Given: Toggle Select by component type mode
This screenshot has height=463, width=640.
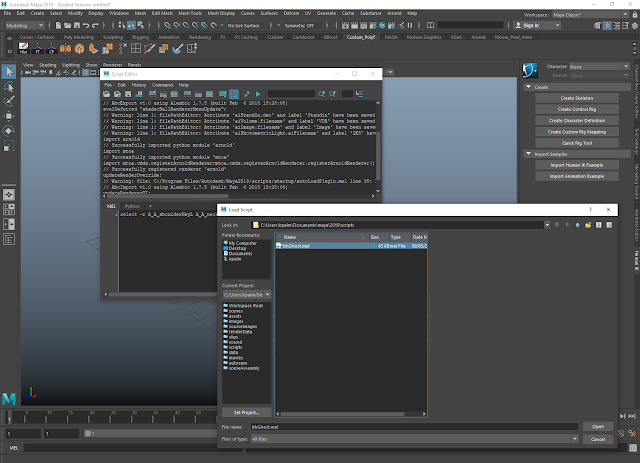Looking at the screenshot, I should point(140,25).
